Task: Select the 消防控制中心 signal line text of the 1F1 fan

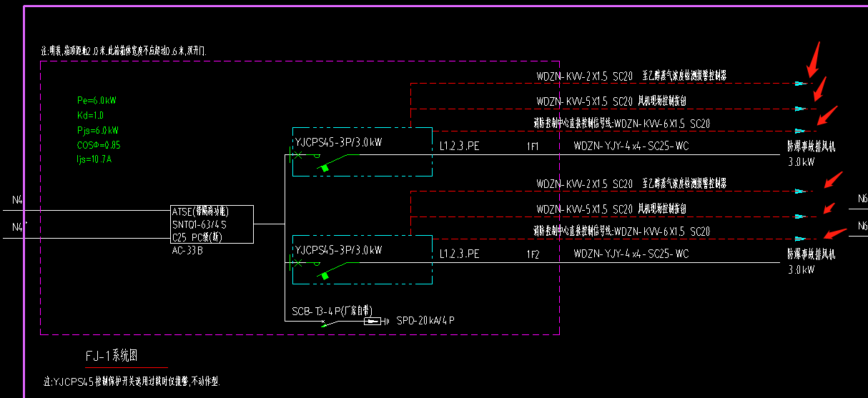Action: [621, 124]
